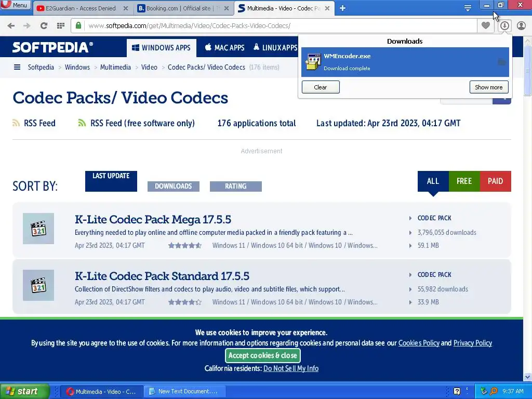Reload the current page

[x=44, y=26]
